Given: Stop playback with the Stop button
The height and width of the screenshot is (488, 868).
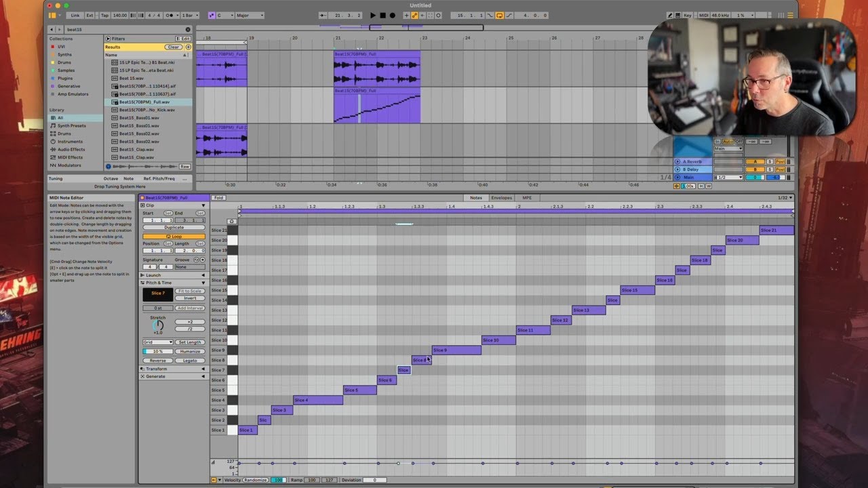Looking at the screenshot, I should click(382, 15).
